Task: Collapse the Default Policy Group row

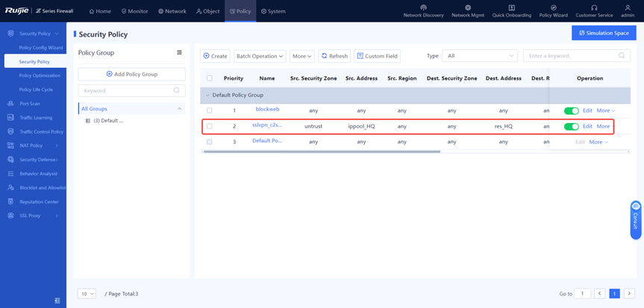Action: point(207,95)
